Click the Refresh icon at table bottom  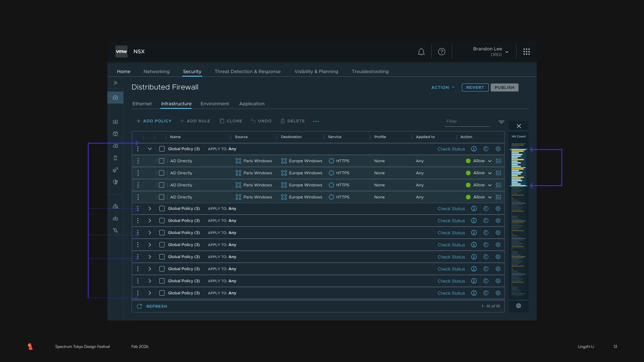pyautogui.click(x=140, y=306)
